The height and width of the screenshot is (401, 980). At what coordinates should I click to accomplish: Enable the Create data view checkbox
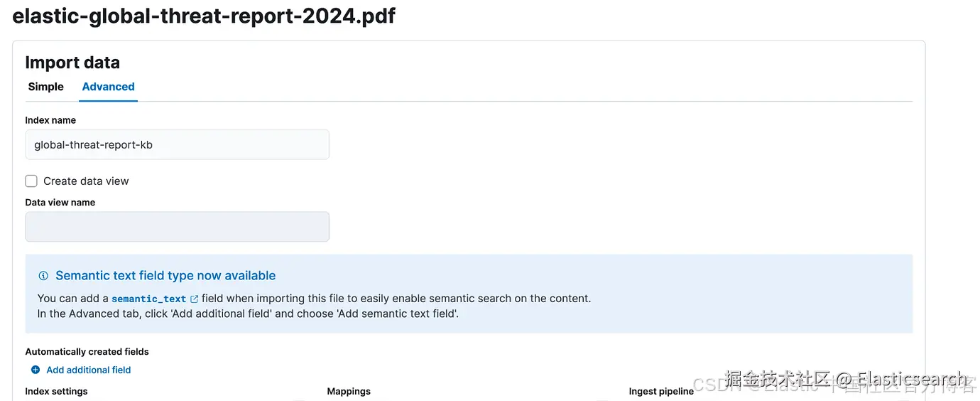(x=31, y=181)
